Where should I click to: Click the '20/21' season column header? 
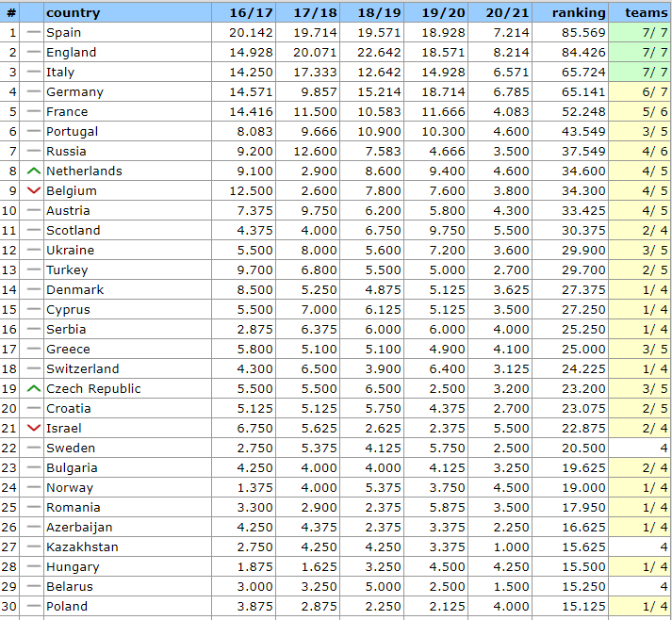(x=506, y=13)
